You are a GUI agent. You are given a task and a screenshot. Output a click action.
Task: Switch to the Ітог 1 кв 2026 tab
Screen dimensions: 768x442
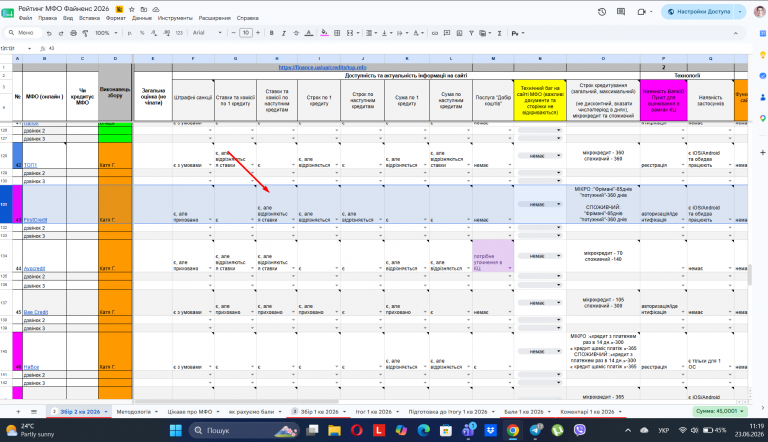(x=374, y=412)
